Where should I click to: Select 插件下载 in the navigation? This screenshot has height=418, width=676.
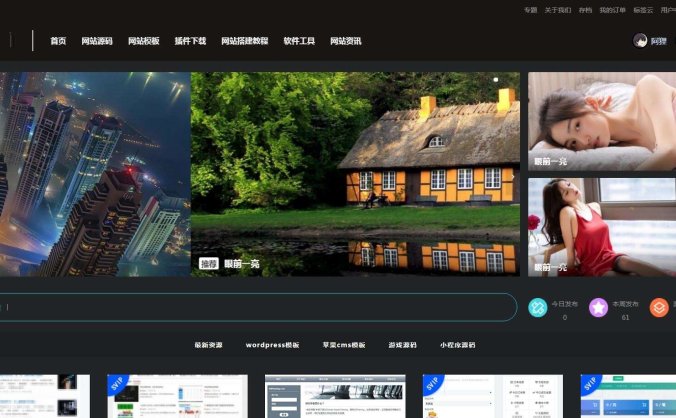click(190, 41)
